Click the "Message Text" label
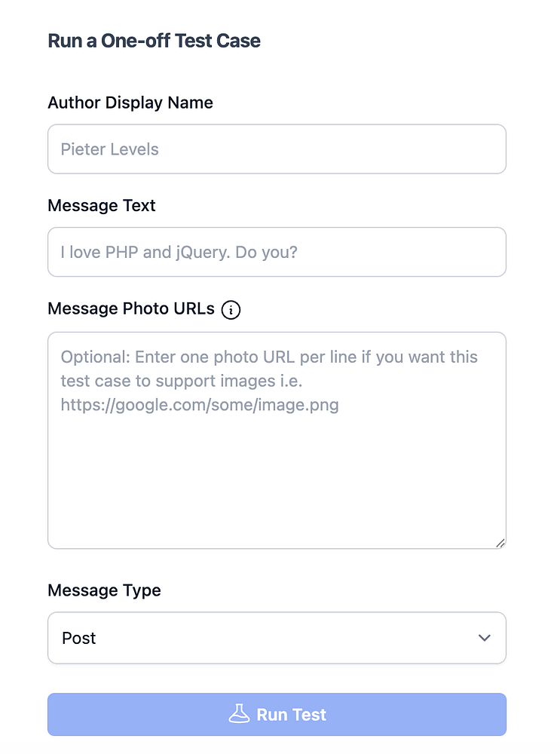The height and width of the screenshot is (754, 560). pos(102,205)
